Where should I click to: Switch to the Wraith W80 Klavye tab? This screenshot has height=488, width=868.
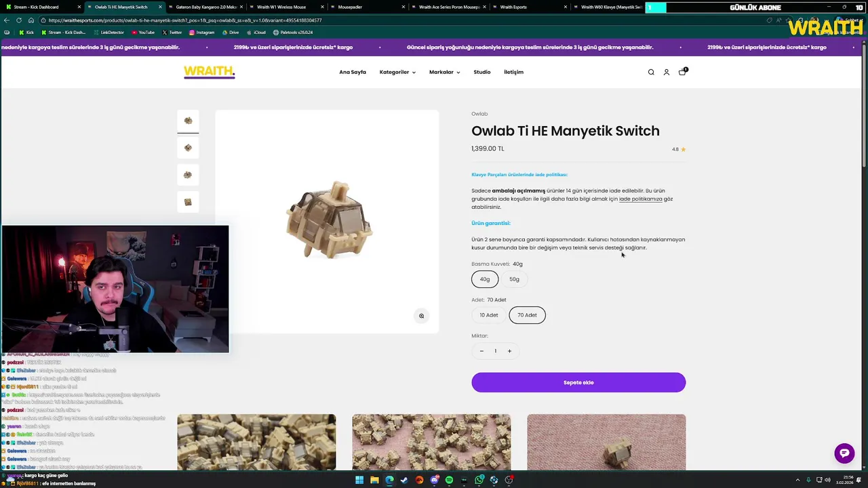click(x=608, y=7)
